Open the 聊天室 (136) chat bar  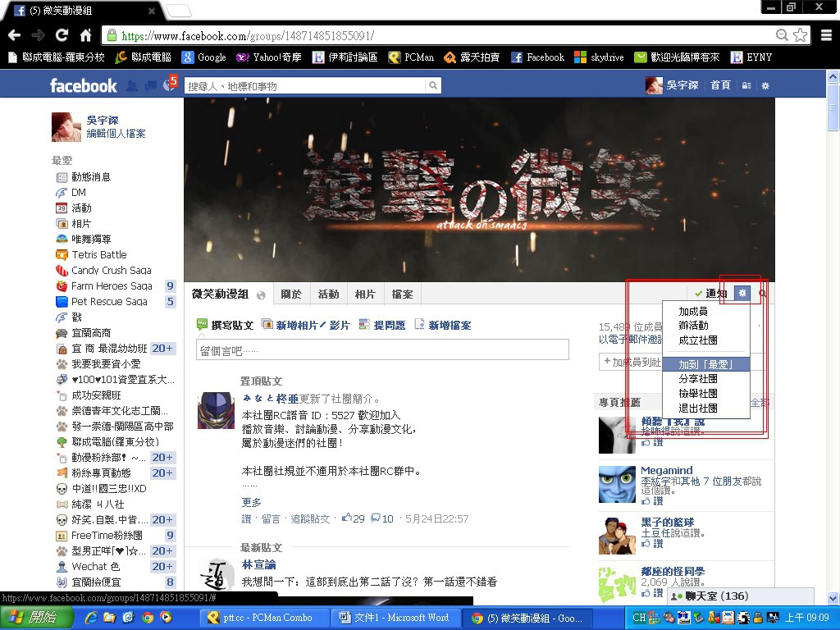[x=741, y=596]
